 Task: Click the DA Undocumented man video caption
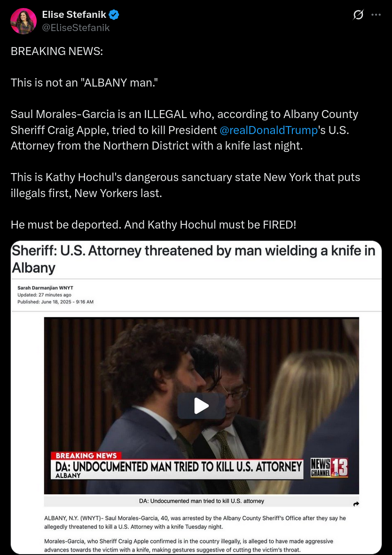click(202, 501)
